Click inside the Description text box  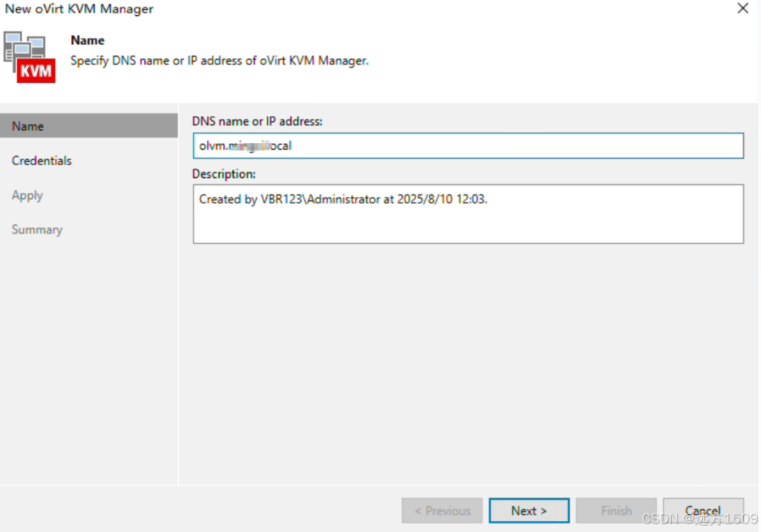[x=468, y=214]
